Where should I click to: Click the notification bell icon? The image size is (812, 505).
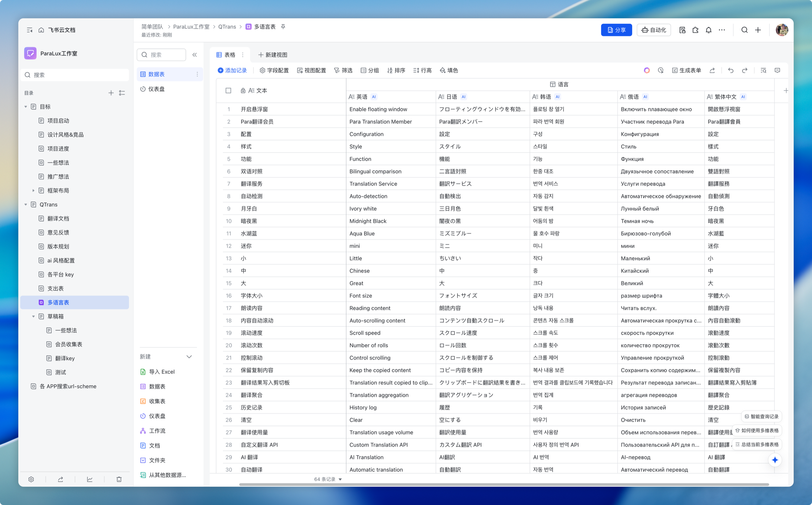(708, 30)
